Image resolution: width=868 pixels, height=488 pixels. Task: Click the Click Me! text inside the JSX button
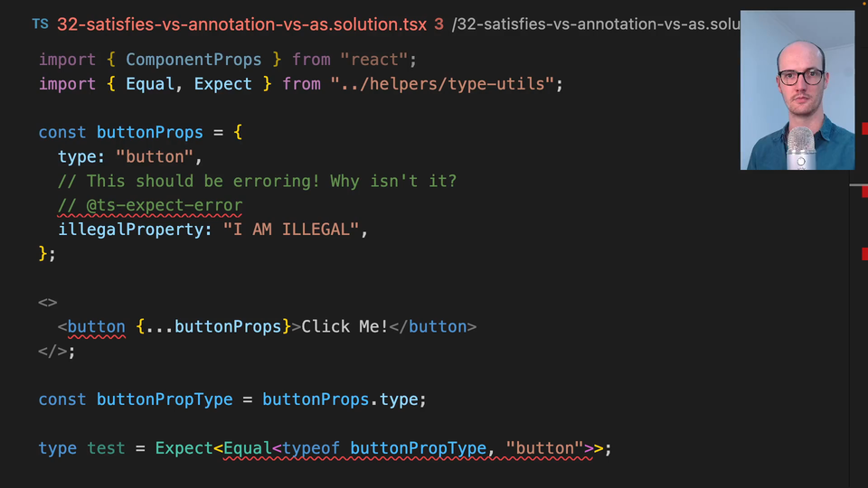coord(344,327)
